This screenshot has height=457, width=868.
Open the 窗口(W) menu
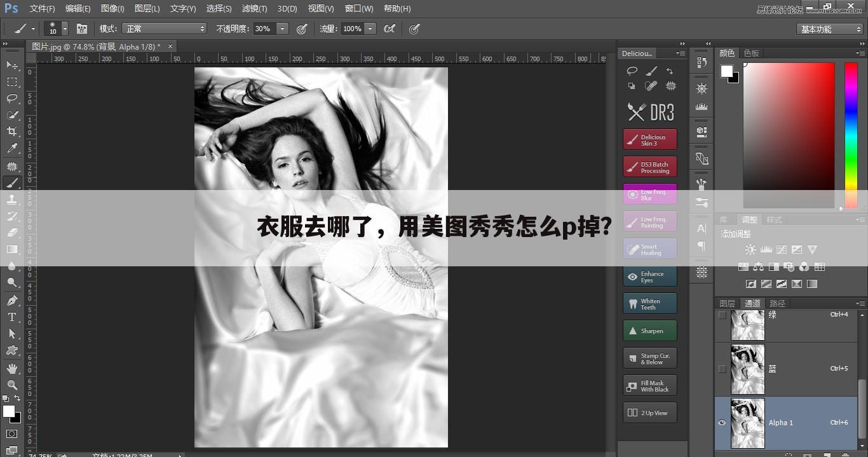click(359, 9)
